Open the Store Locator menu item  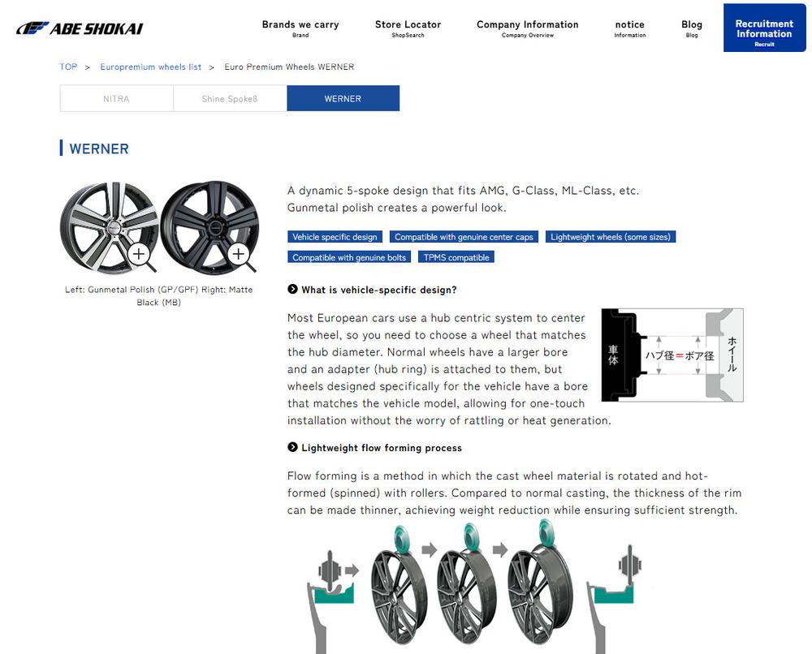coord(408,28)
